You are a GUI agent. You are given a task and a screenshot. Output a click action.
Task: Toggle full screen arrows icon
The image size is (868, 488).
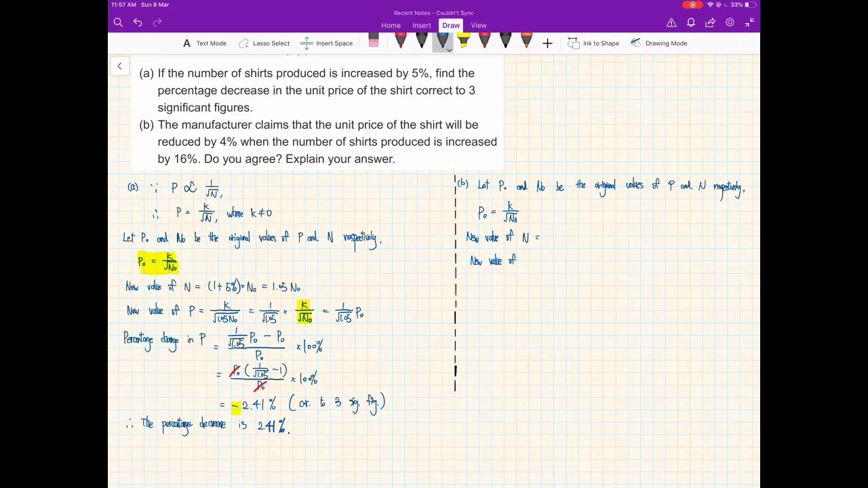(749, 23)
